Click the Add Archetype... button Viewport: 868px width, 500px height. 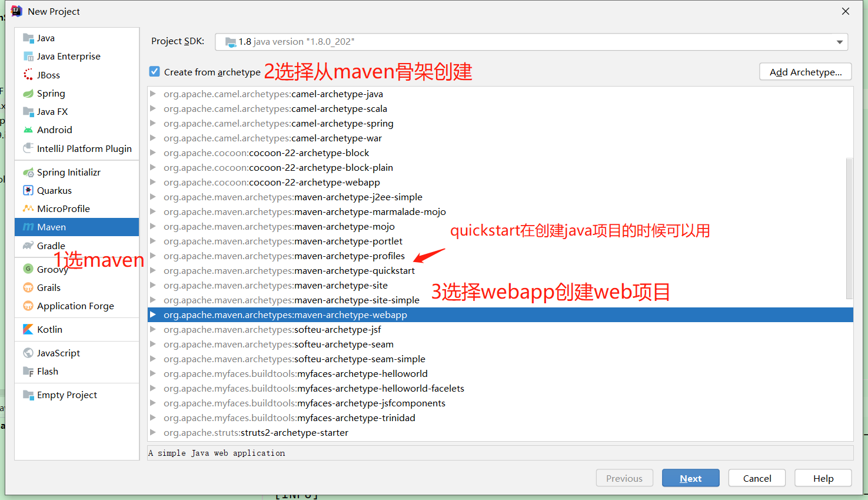(x=806, y=72)
